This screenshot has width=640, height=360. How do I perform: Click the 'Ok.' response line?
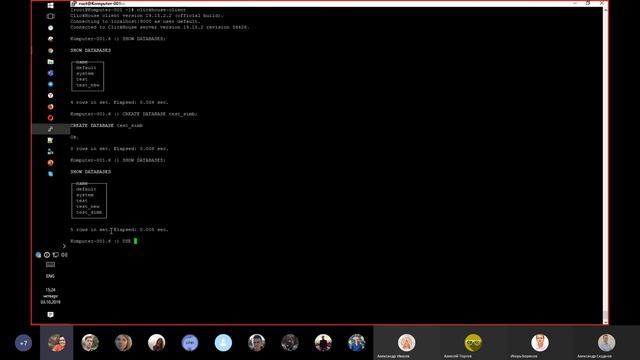tap(74, 137)
